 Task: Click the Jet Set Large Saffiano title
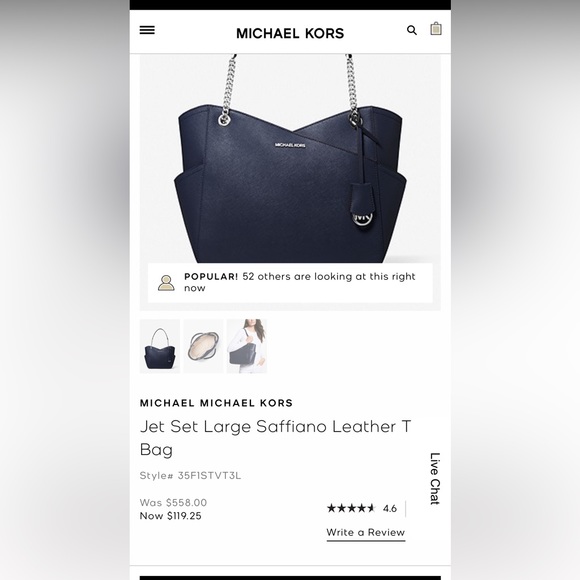tap(276, 438)
